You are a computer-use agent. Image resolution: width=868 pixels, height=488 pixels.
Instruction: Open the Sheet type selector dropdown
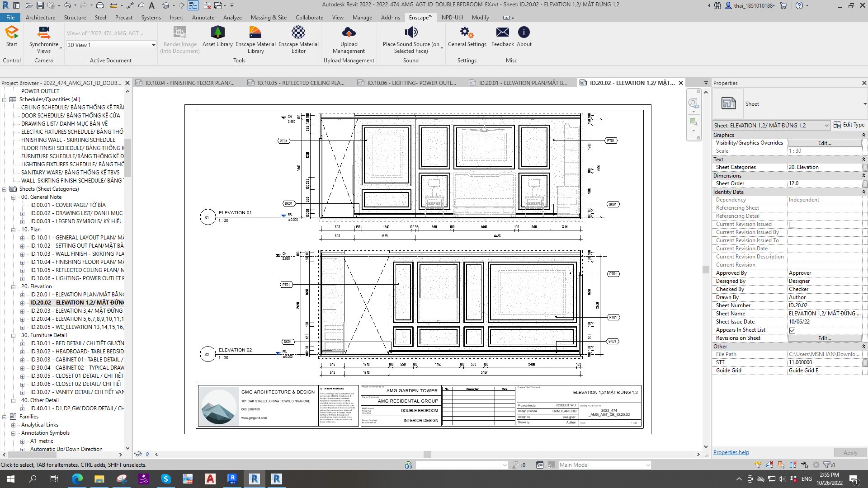coord(865,104)
